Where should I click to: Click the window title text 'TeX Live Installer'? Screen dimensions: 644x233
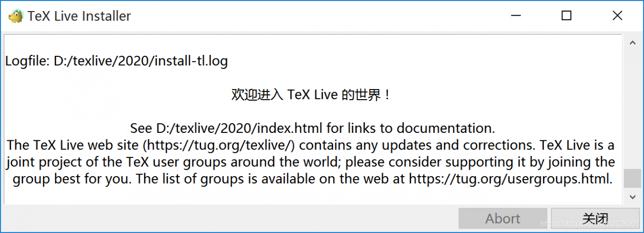coord(79,16)
